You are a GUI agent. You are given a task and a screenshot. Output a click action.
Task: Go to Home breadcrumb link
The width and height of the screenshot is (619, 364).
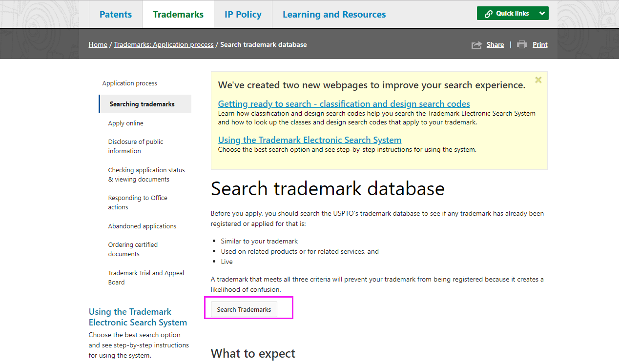(x=98, y=44)
